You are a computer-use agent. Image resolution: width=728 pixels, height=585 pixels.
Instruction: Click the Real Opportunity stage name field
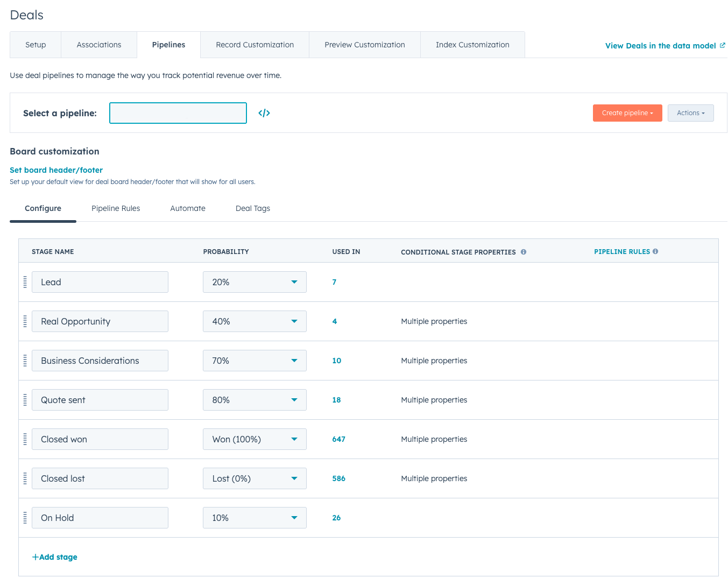tap(100, 321)
